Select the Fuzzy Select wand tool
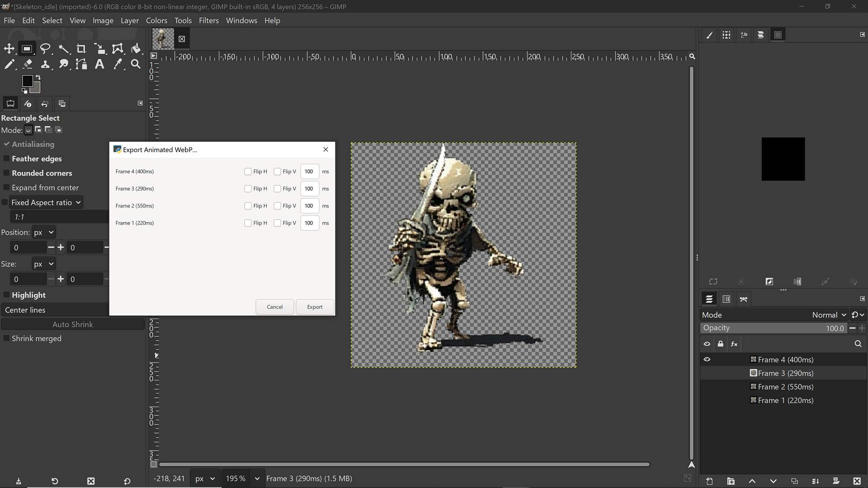Image resolution: width=868 pixels, height=488 pixels. click(63, 49)
